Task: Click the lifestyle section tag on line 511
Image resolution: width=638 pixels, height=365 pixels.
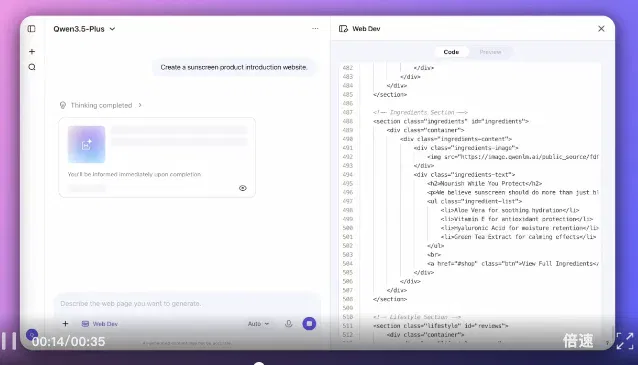Action: [440, 326]
